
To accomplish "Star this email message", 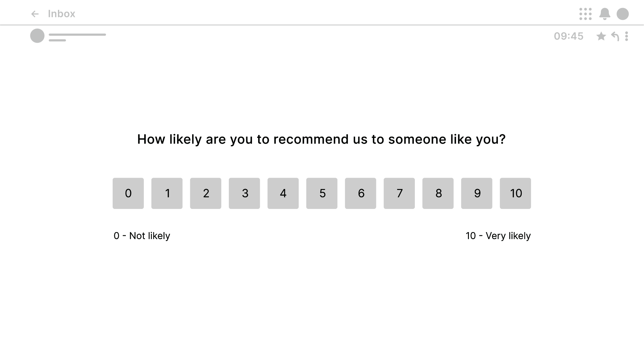I will (x=601, y=36).
